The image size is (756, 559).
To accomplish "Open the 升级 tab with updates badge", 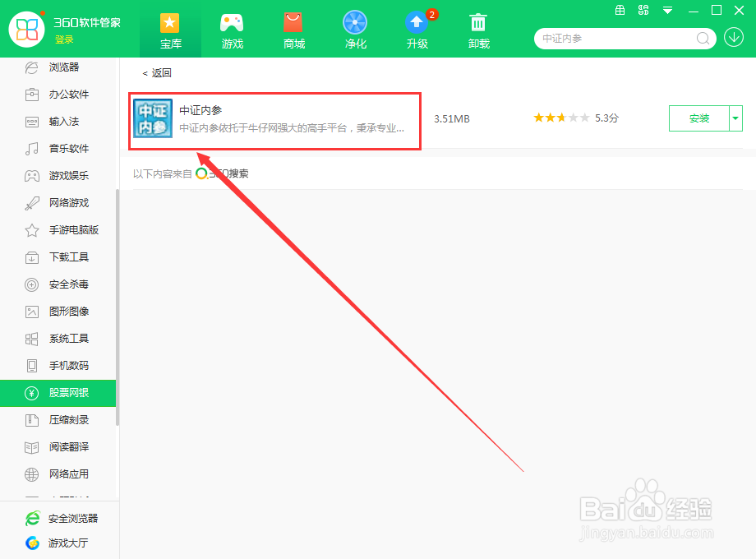I will point(417,31).
